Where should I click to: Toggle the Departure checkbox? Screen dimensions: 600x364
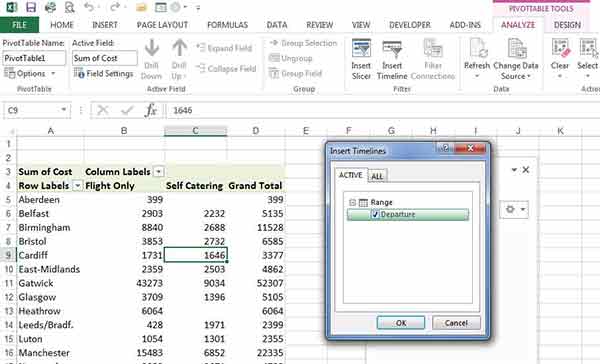[375, 214]
